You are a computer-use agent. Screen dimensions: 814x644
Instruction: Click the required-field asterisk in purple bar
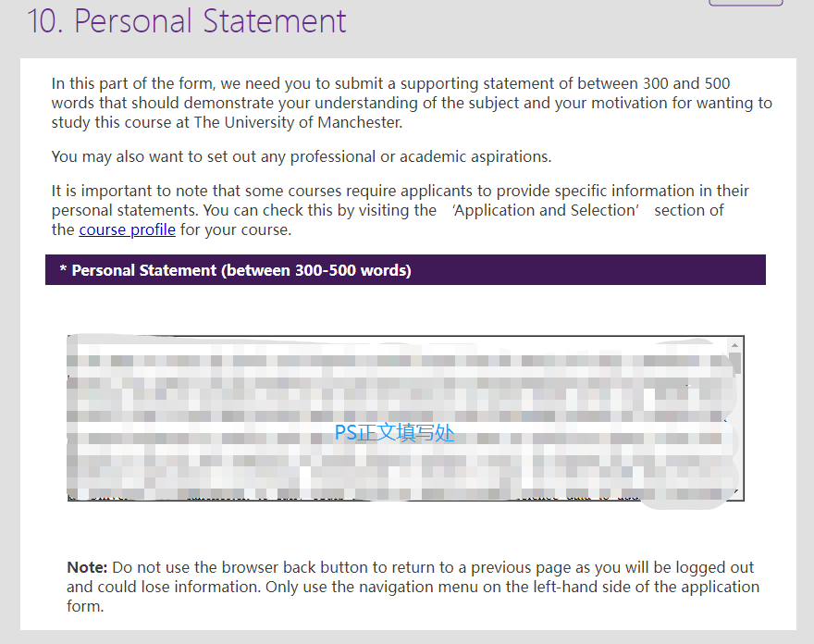[63, 269]
